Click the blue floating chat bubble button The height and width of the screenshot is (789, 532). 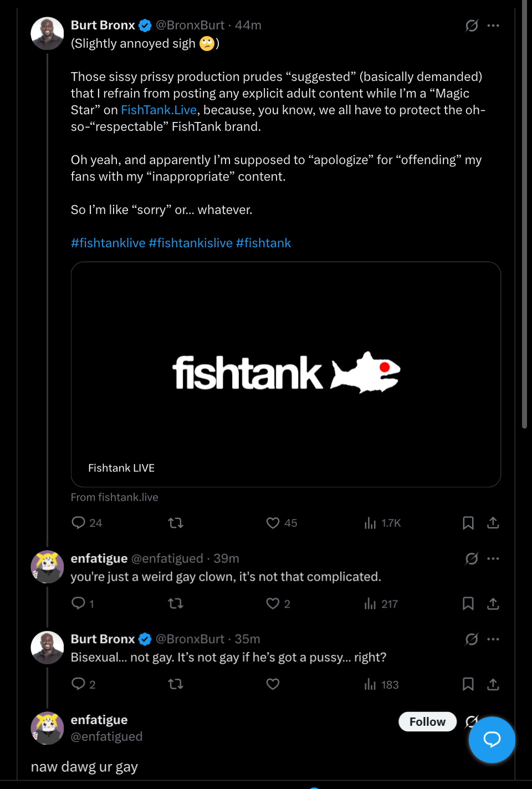coord(492,739)
